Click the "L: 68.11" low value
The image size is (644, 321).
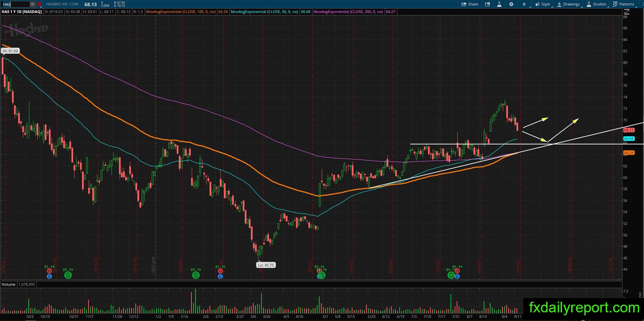pyautogui.click(x=106, y=12)
